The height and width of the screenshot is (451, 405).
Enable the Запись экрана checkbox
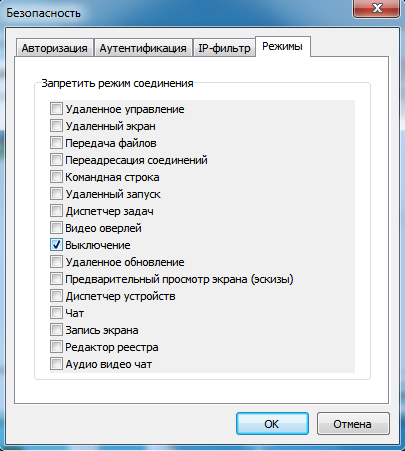56,330
